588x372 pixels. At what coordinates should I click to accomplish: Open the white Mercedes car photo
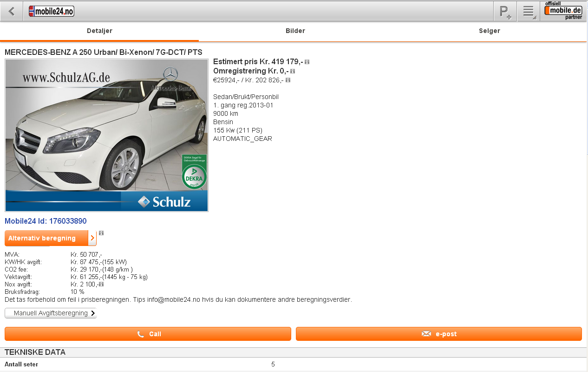point(106,135)
